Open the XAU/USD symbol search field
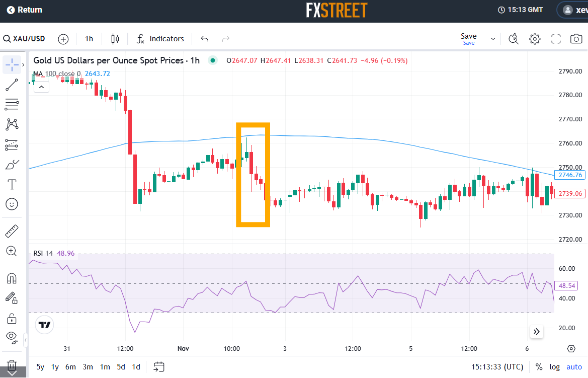 (x=24, y=38)
